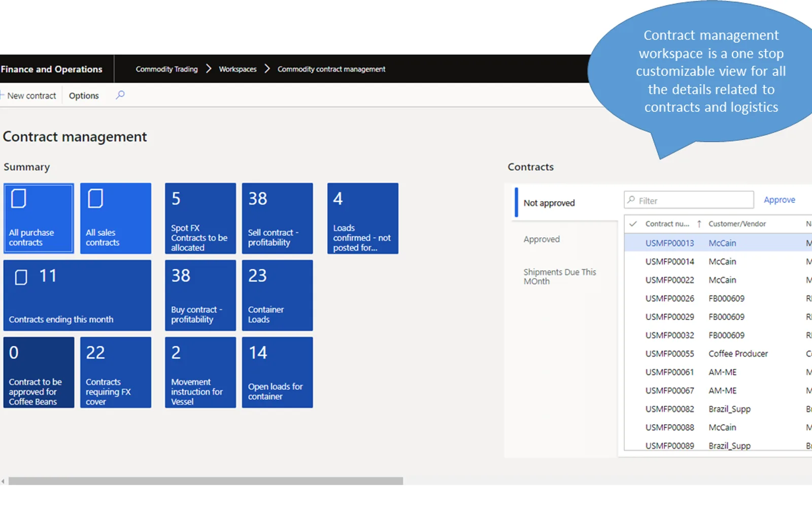
Task: Select AM-ME vendor for USMFP00061
Action: (x=722, y=372)
